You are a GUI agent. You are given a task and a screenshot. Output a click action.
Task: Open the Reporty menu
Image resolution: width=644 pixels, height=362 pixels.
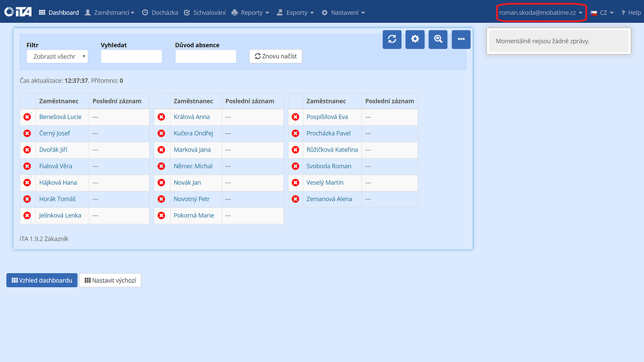(250, 13)
